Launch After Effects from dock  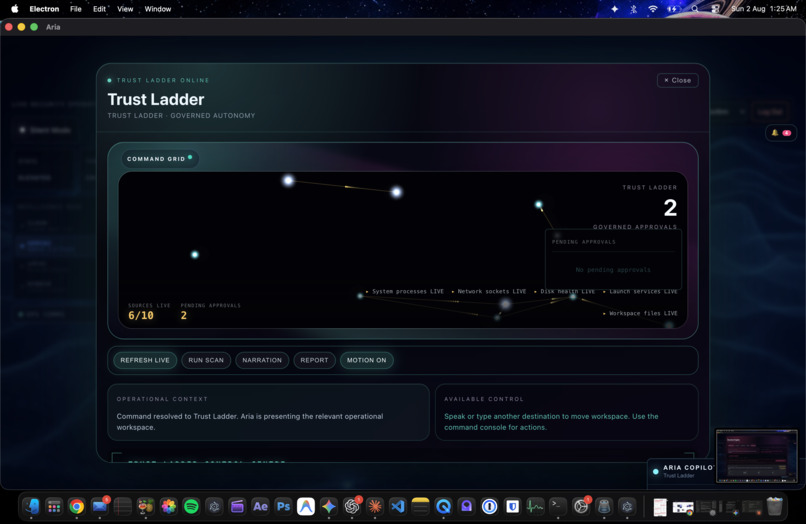click(x=260, y=507)
